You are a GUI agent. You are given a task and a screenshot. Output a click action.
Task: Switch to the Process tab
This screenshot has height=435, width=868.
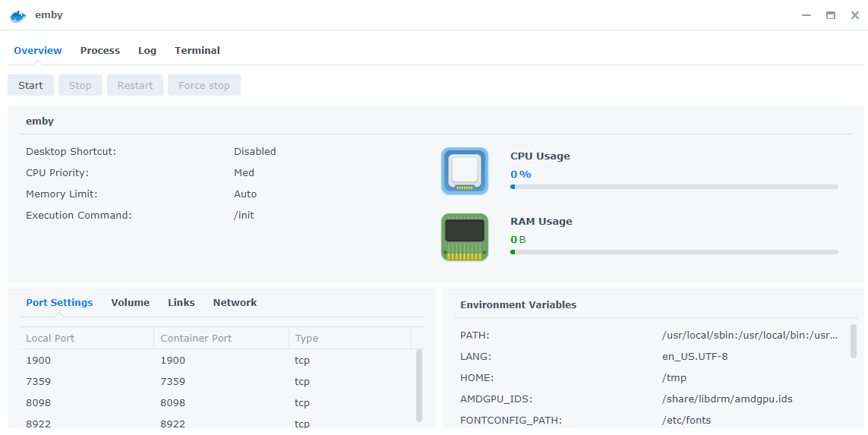100,51
